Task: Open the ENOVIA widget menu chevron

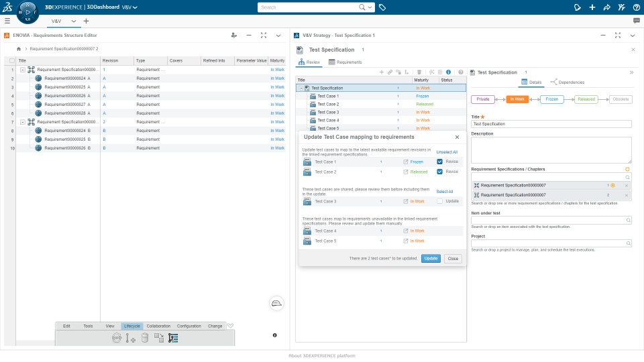Action: tap(278, 36)
